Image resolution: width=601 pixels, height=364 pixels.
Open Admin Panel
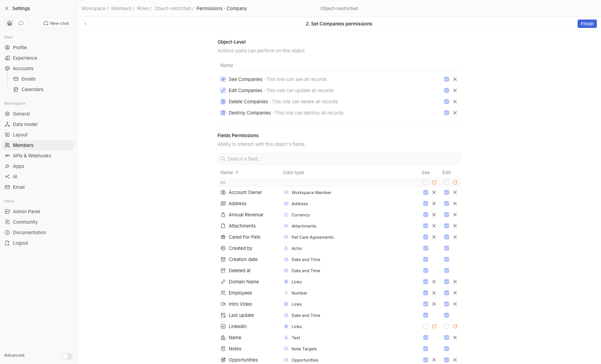(x=38, y=211)
